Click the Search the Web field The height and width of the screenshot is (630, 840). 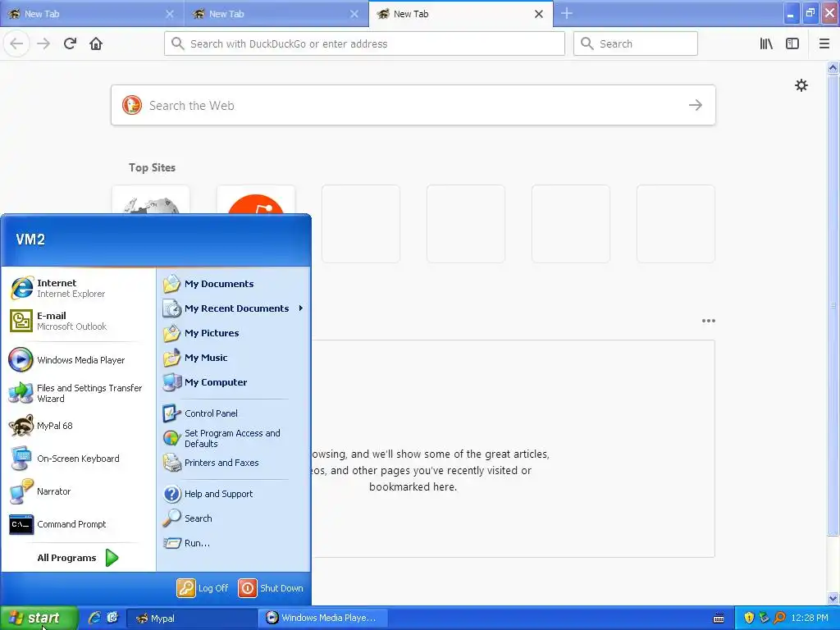click(x=413, y=105)
